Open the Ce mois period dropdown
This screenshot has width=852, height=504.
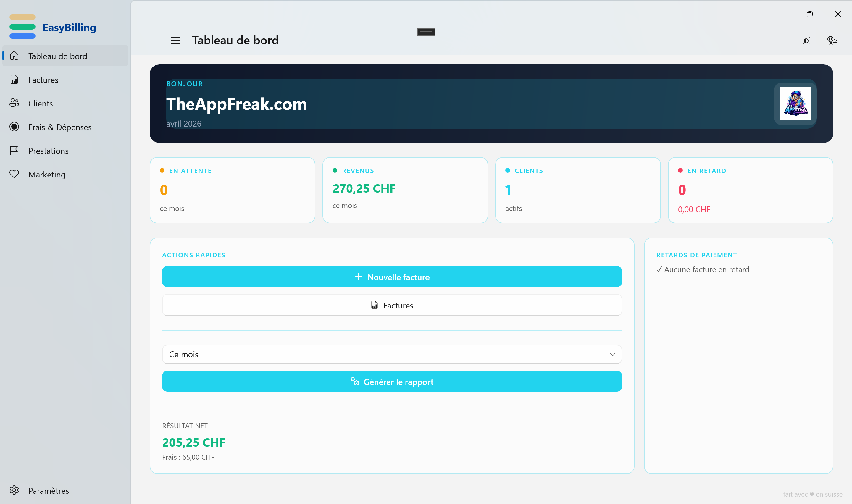tap(392, 354)
